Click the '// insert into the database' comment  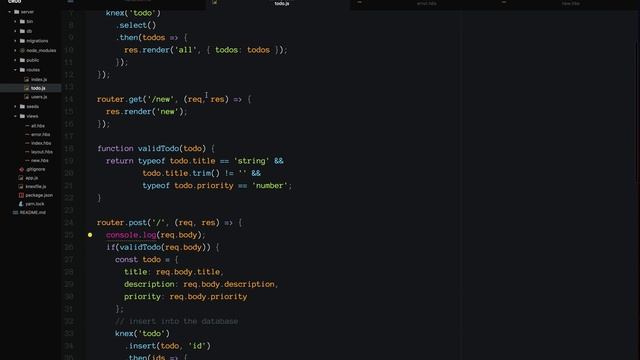coord(176,322)
